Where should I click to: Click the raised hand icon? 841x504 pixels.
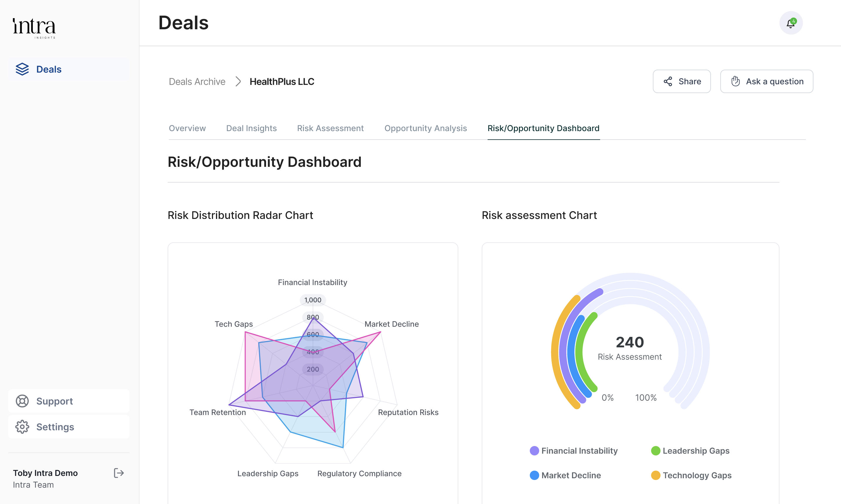click(735, 81)
